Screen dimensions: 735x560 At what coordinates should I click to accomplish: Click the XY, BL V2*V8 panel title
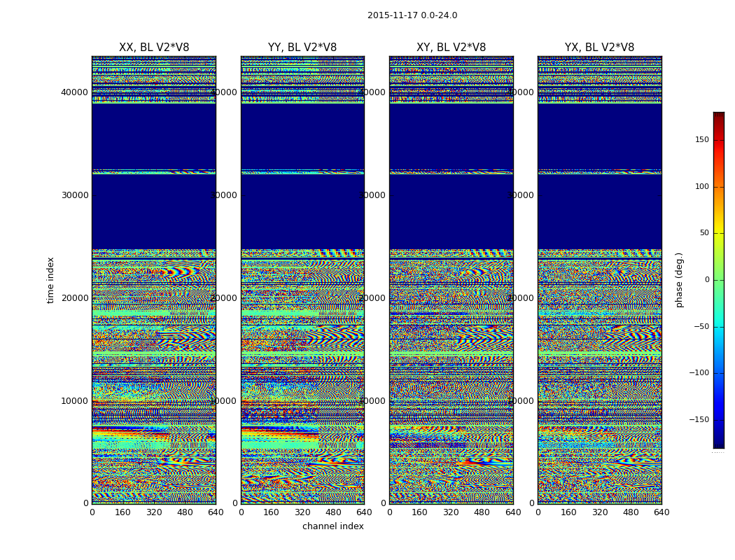pyautogui.click(x=451, y=48)
